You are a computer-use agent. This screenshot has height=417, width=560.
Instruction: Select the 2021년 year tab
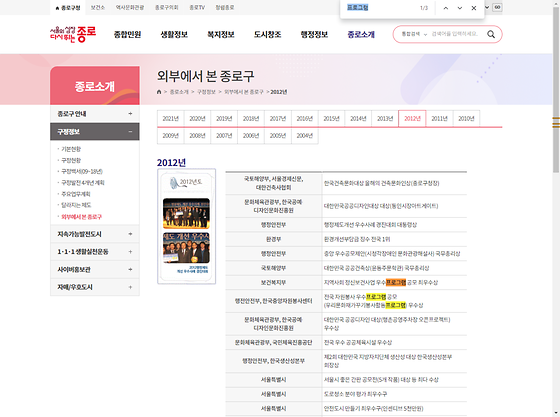[x=171, y=119]
